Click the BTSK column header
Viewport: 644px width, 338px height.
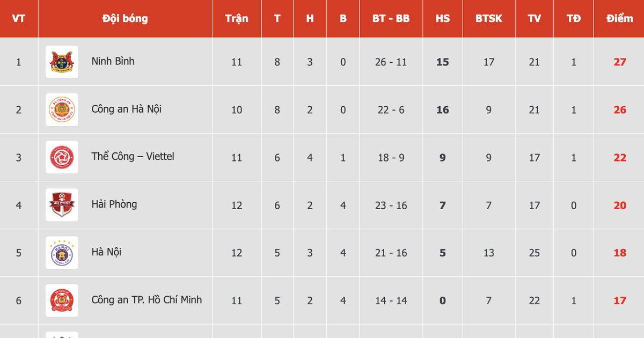pyautogui.click(x=488, y=18)
